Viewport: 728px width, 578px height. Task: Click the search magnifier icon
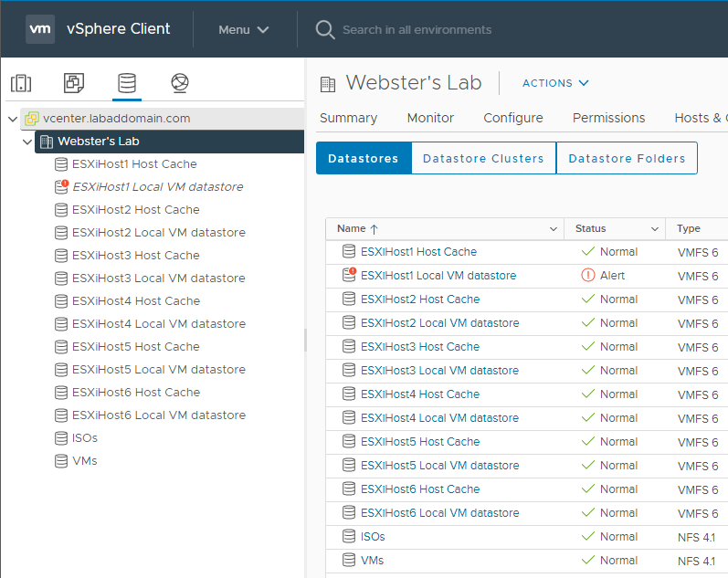(x=324, y=29)
